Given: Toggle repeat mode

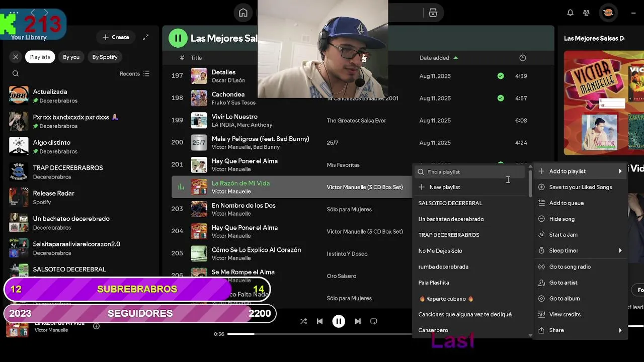Looking at the screenshot, I should (373, 321).
